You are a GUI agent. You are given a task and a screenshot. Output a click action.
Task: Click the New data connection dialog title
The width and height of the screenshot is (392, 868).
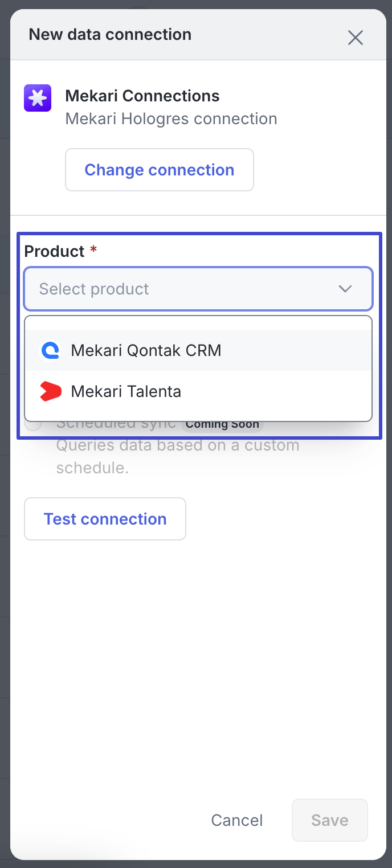coord(110,34)
